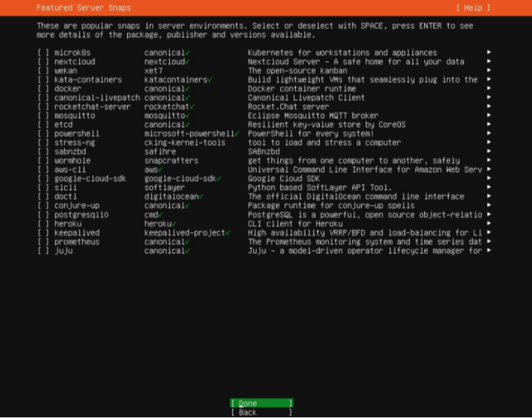Viewport: 532px width, 418px height.
Task: Expand details arrow for microk8s row
Action: [x=489, y=52]
